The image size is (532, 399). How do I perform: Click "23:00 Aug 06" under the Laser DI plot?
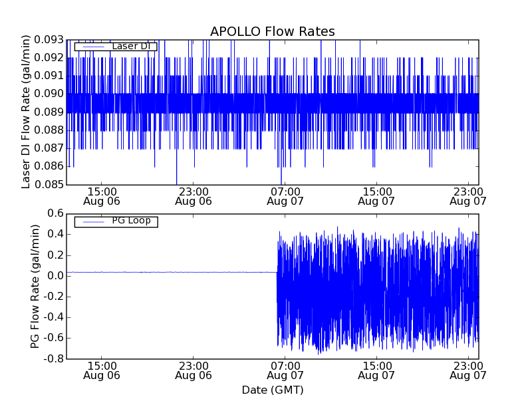(194, 196)
